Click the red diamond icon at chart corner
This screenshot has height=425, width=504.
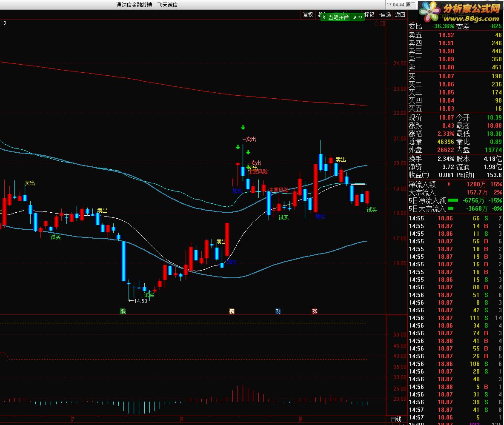[x=376, y=23]
